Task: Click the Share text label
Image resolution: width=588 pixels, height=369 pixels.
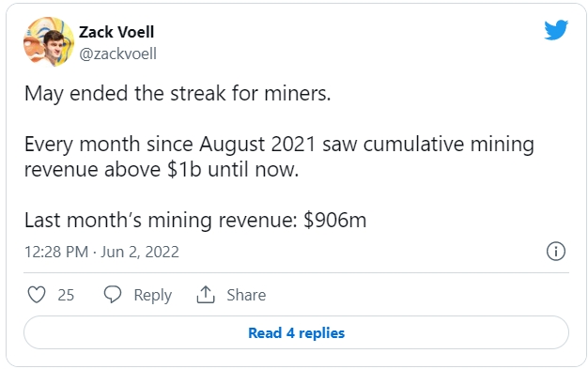Action: point(246,295)
